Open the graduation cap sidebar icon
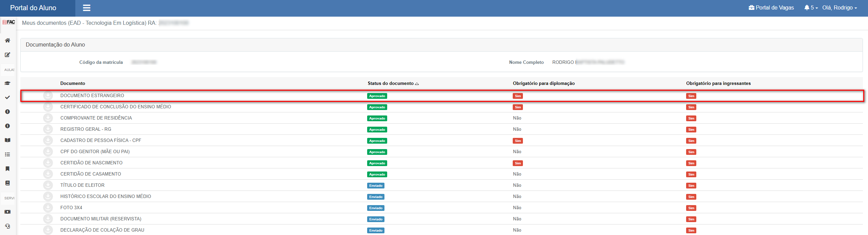 coord(7,83)
